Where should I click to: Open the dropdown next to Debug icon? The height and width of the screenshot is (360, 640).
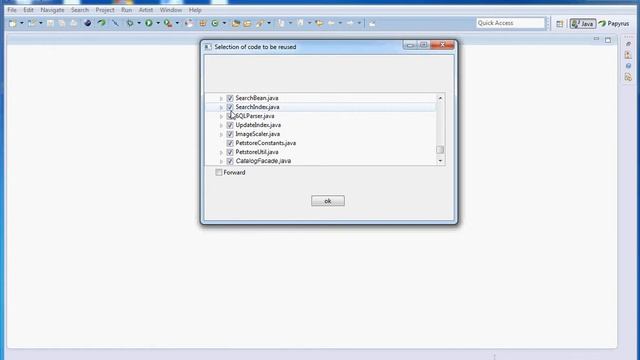pyautogui.click(x=139, y=23)
